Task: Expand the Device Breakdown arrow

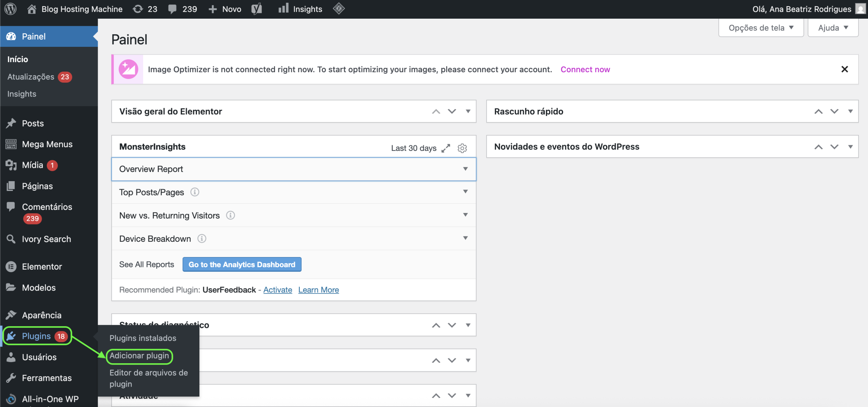Action: [x=466, y=238]
